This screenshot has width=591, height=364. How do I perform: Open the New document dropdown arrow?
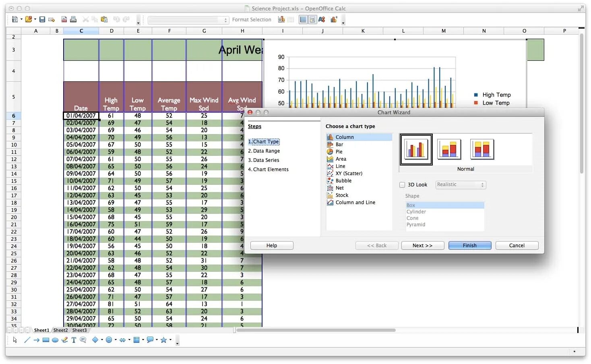pyautogui.click(x=21, y=19)
